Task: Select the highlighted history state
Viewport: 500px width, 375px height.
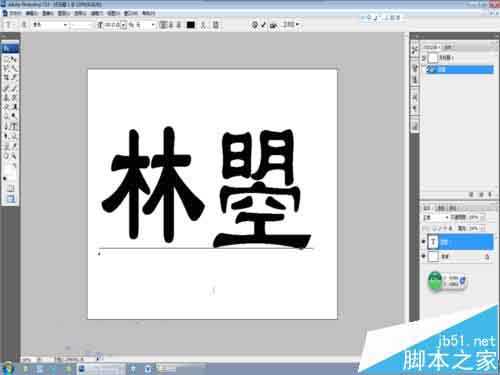Action: pyautogui.click(x=459, y=69)
